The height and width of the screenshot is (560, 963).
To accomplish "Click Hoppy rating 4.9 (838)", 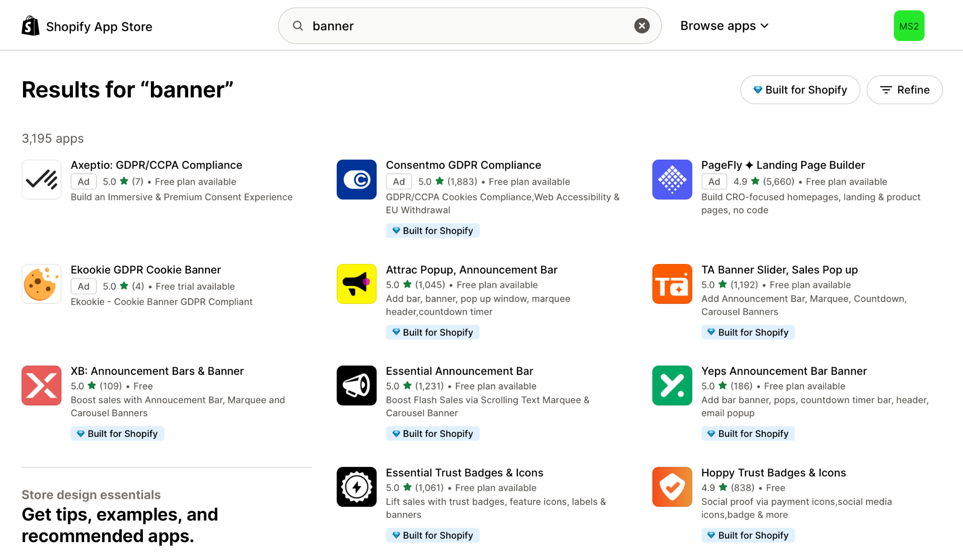I will point(727,488).
